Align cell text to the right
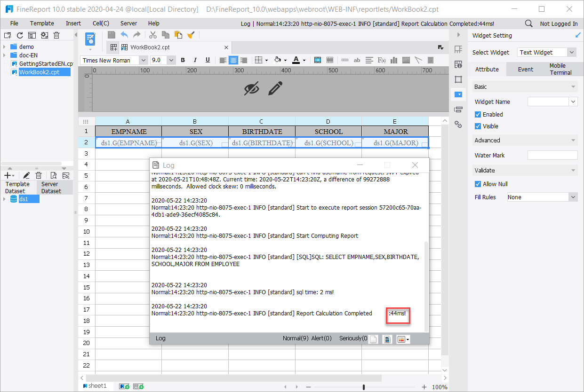 (244, 60)
